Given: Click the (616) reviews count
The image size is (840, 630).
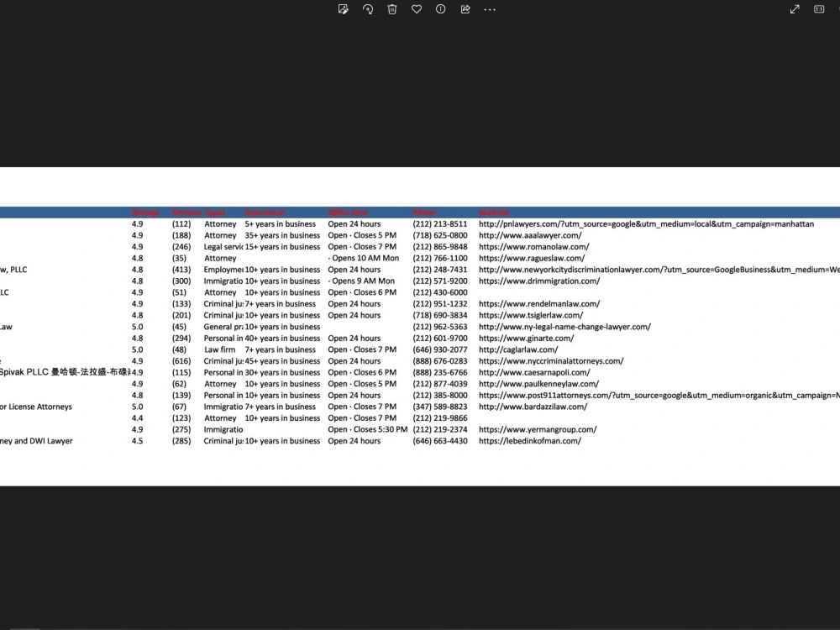Looking at the screenshot, I should click(x=181, y=361).
